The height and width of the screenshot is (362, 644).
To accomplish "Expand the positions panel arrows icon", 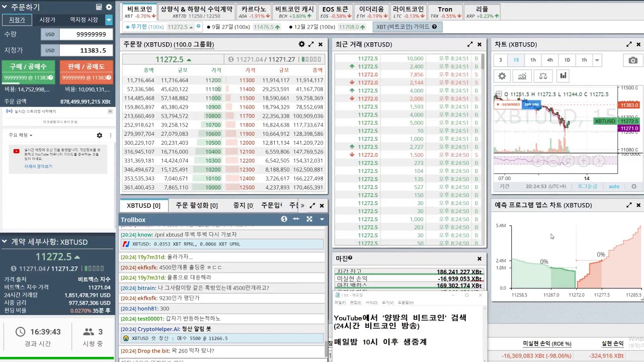I will tap(312, 205).
